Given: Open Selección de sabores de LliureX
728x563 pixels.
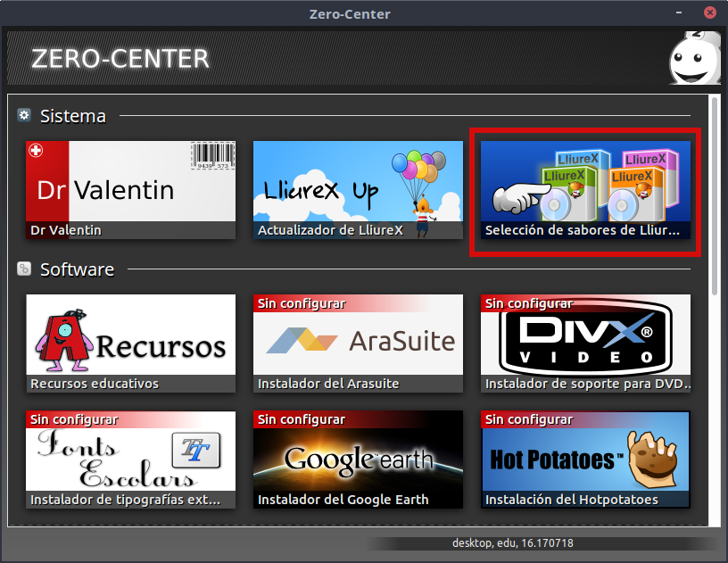Looking at the screenshot, I should point(585,189).
